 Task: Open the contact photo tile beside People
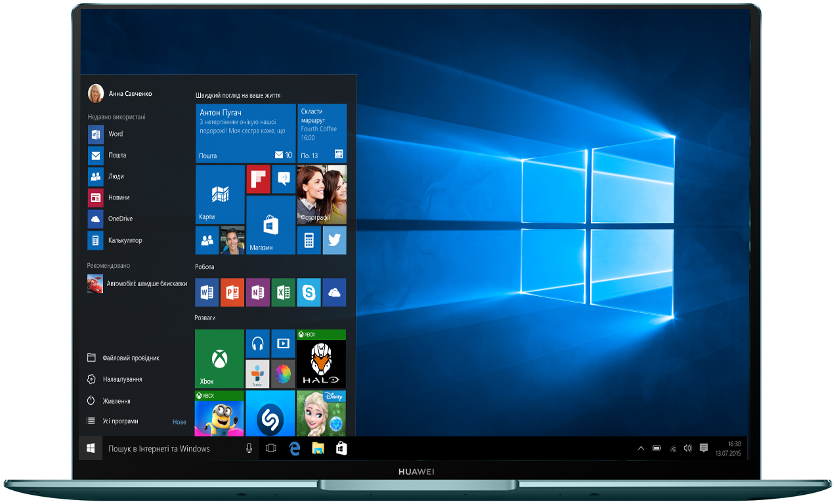pos(232,240)
